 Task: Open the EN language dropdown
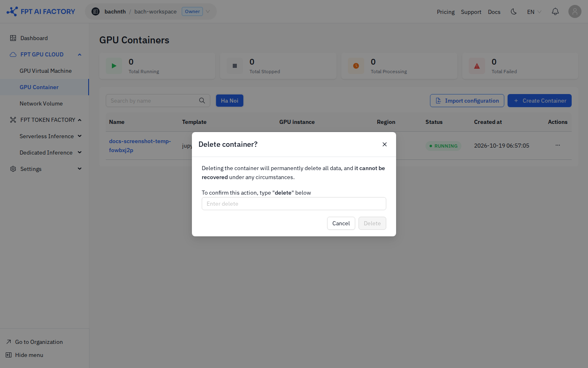tap(534, 12)
